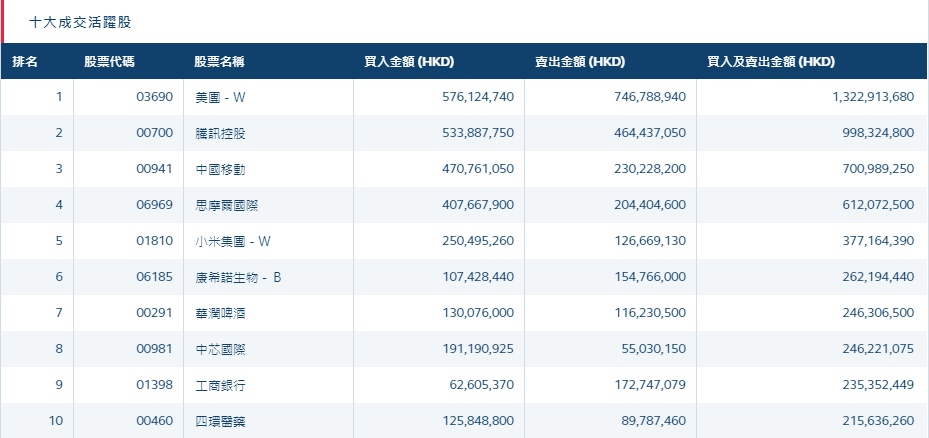
Task: Sort by 賣出金額 (HKD) header
Action: [580, 62]
